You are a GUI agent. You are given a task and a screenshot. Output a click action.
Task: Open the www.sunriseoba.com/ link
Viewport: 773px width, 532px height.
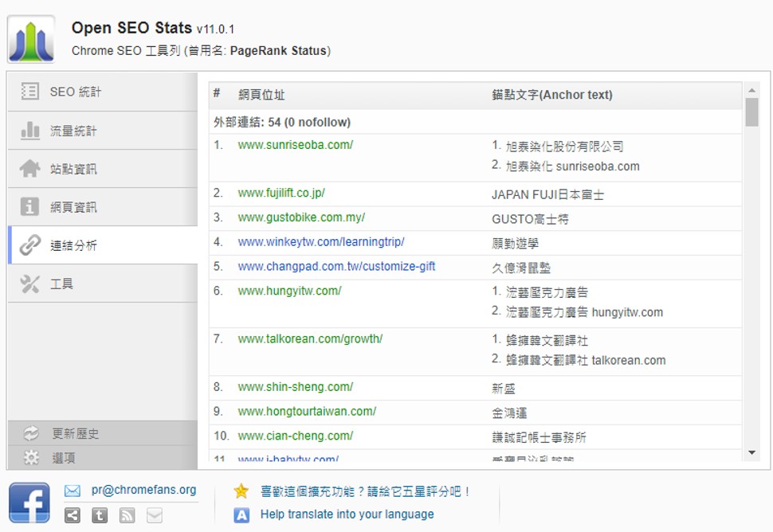pyautogui.click(x=296, y=145)
